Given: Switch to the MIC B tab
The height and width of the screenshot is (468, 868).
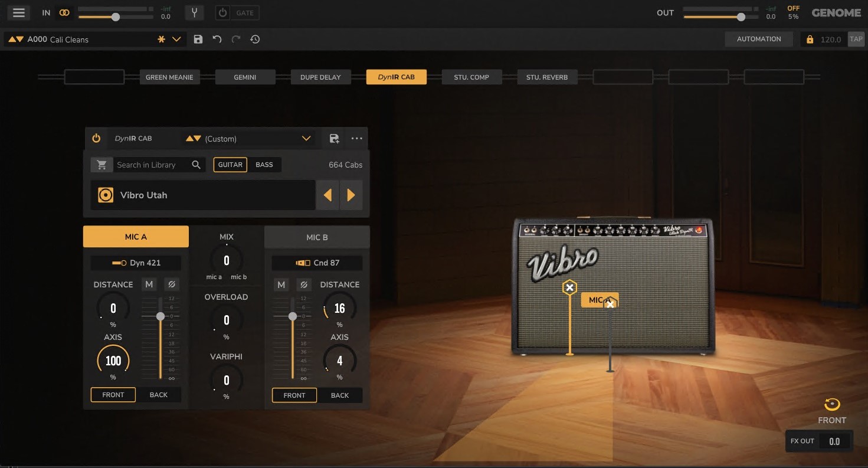Looking at the screenshot, I should tap(317, 237).
